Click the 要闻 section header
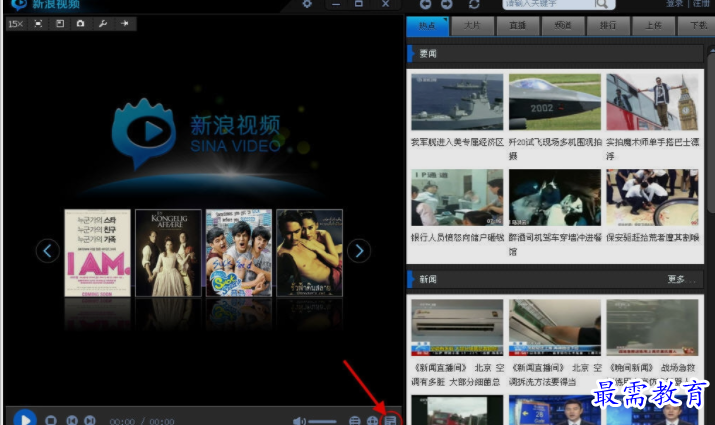This screenshot has width=715, height=425. click(x=555, y=54)
